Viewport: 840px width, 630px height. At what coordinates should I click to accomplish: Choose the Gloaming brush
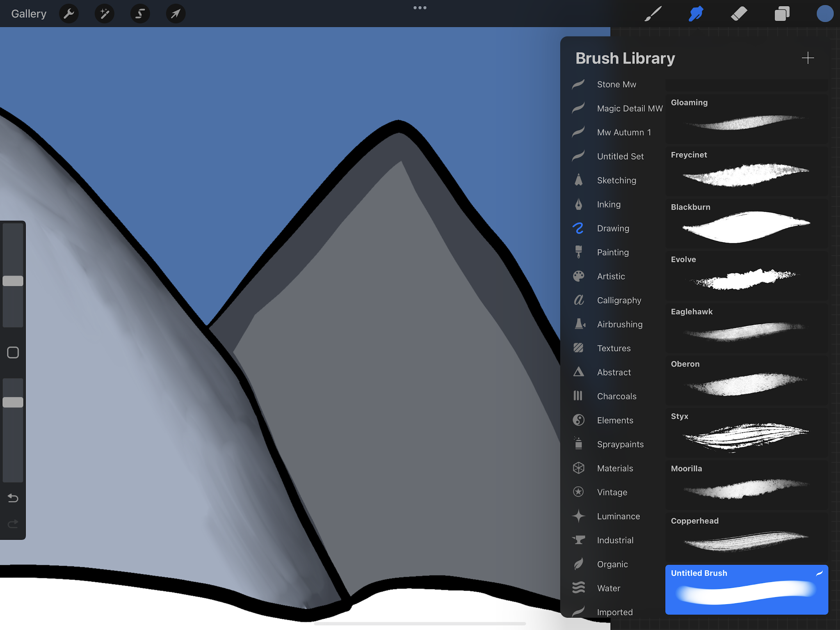point(746,119)
